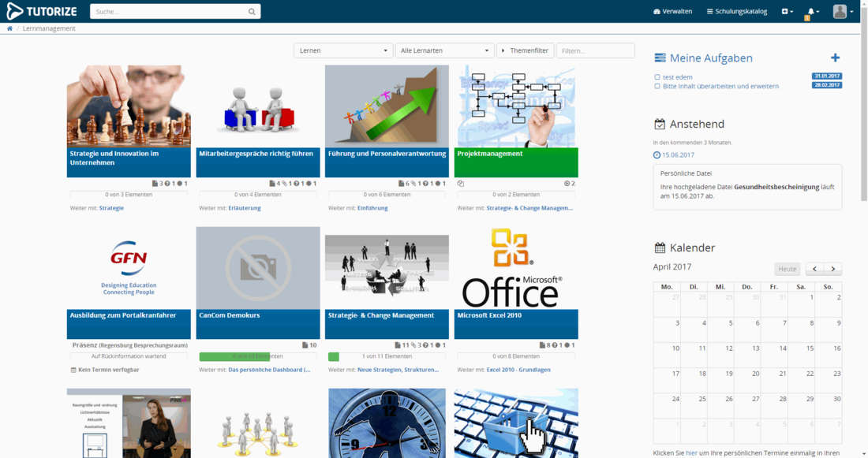
Task: Open the Verwalten menu
Action: click(x=672, y=12)
